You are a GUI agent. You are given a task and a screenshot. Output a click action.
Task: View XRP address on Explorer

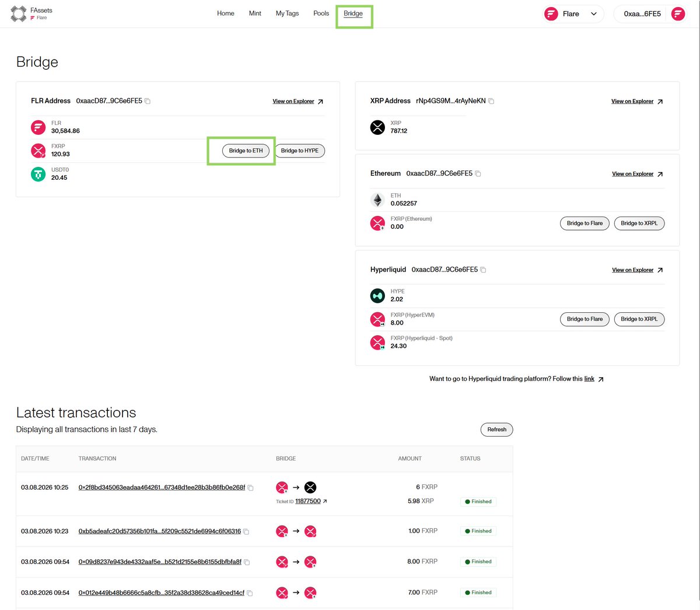point(632,102)
